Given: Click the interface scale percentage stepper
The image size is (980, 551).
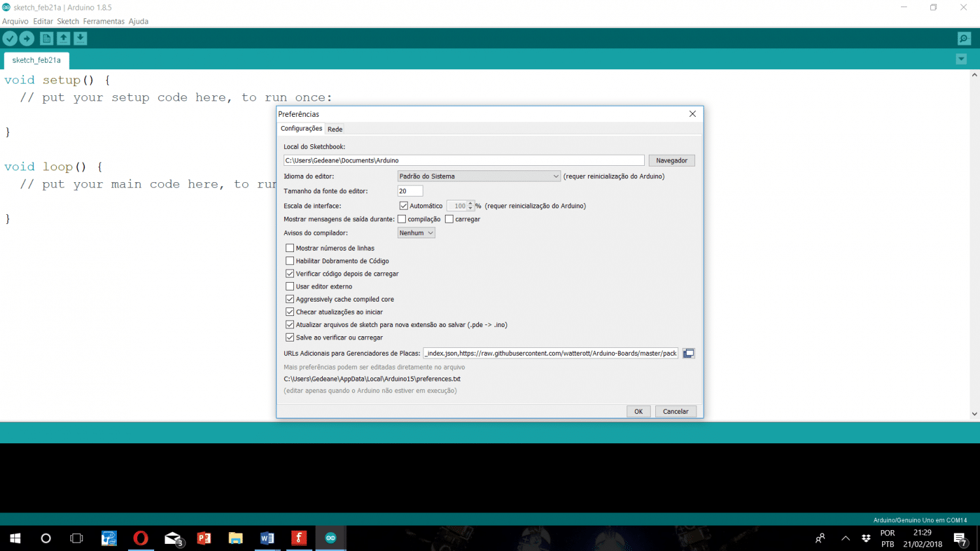Looking at the screenshot, I should 470,206.
